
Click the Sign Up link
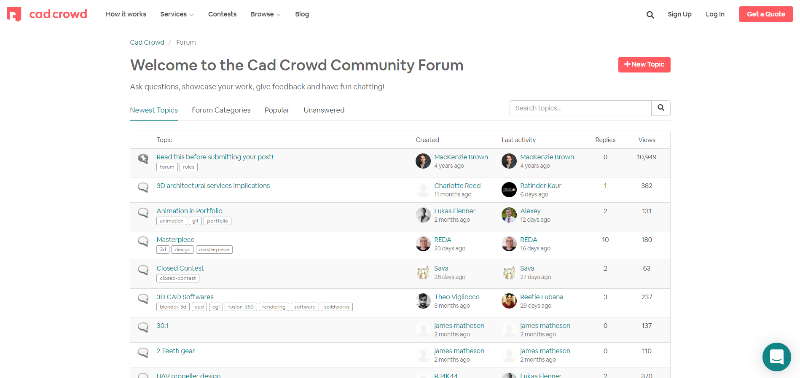(x=680, y=14)
